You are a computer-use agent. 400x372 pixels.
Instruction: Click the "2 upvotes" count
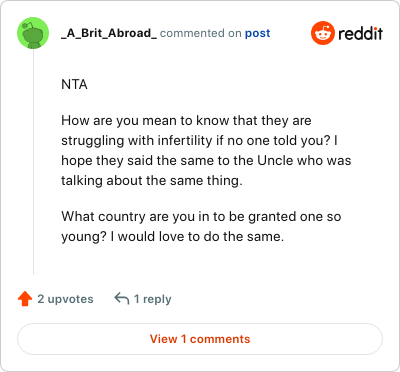tap(65, 299)
